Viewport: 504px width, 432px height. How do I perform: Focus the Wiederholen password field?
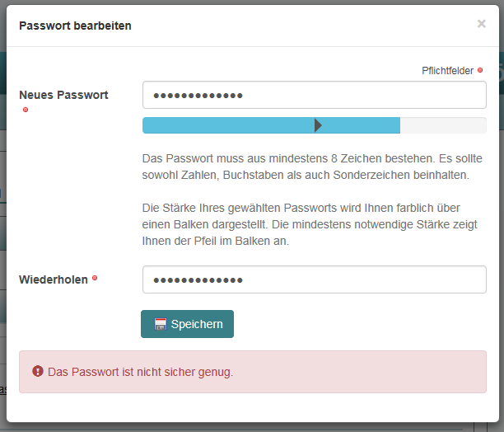click(314, 279)
